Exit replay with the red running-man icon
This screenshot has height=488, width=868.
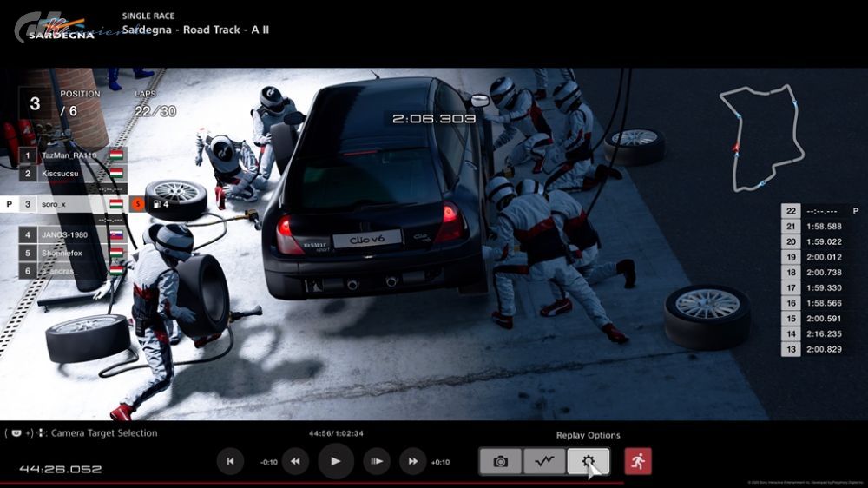638,461
